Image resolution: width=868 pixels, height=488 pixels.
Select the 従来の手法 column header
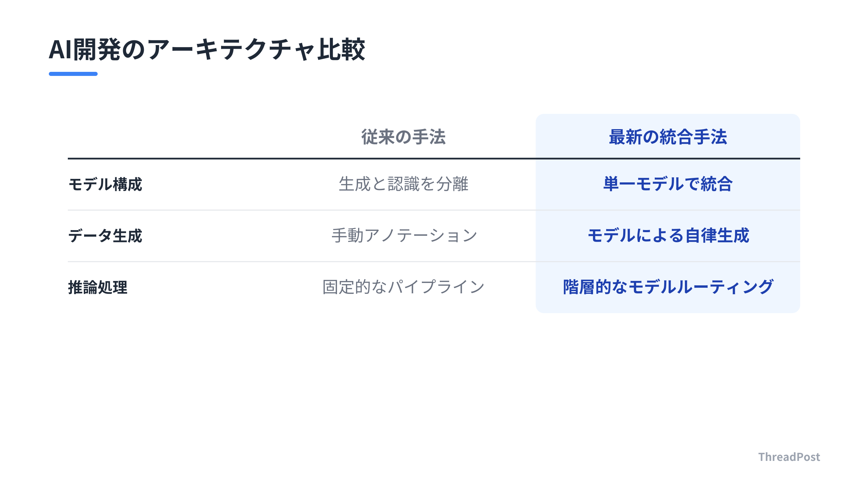(403, 137)
